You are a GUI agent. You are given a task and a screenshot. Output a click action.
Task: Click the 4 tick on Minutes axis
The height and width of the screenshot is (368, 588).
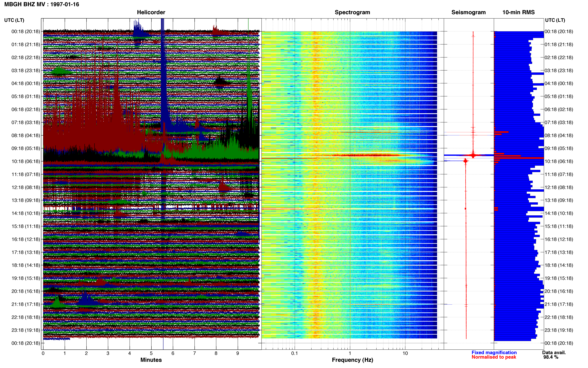[x=130, y=353]
